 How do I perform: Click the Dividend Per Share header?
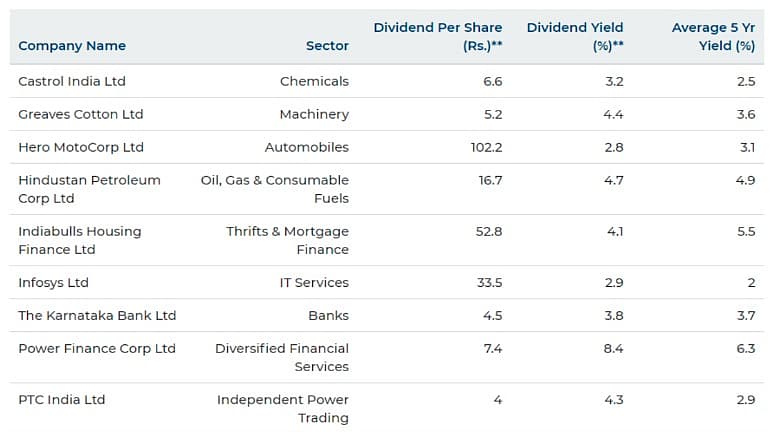pyautogui.click(x=438, y=36)
